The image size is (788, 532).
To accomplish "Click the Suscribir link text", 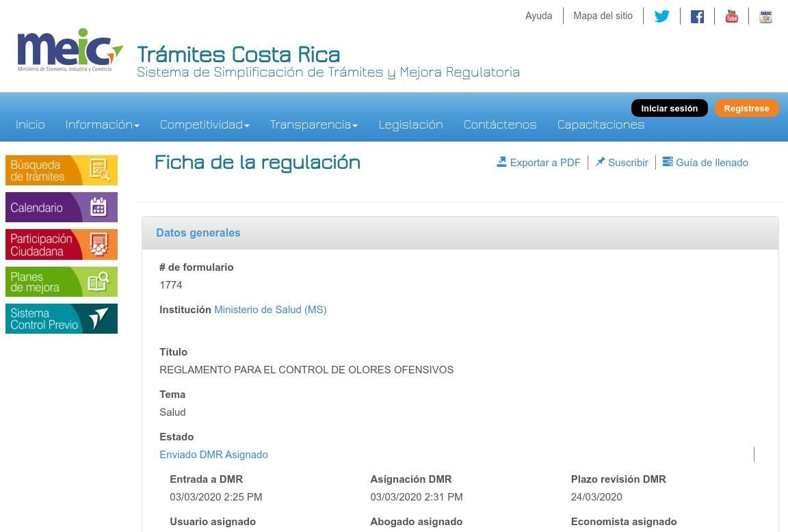I will click(x=628, y=162).
